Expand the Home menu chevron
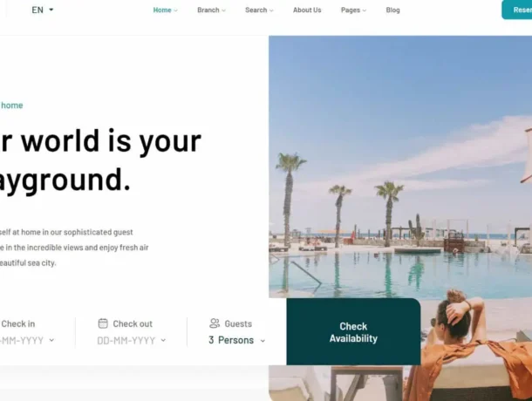Viewport: 532px width, 401px height. pyautogui.click(x=176, y=10)
